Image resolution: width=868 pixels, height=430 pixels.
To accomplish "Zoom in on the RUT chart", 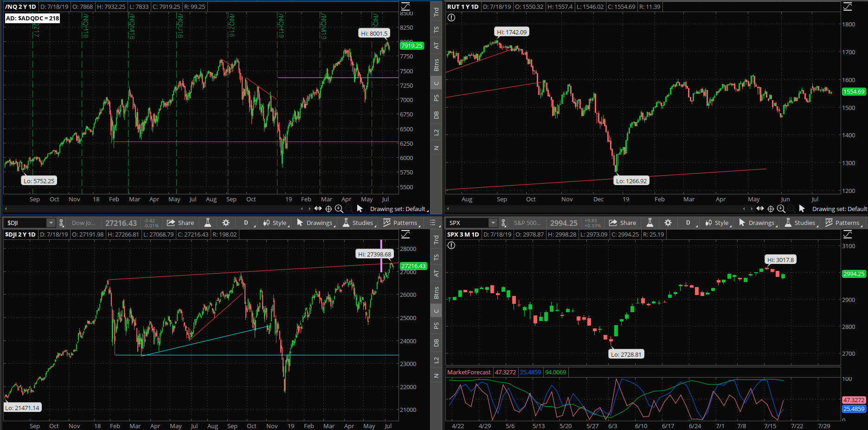I will 781,209.
